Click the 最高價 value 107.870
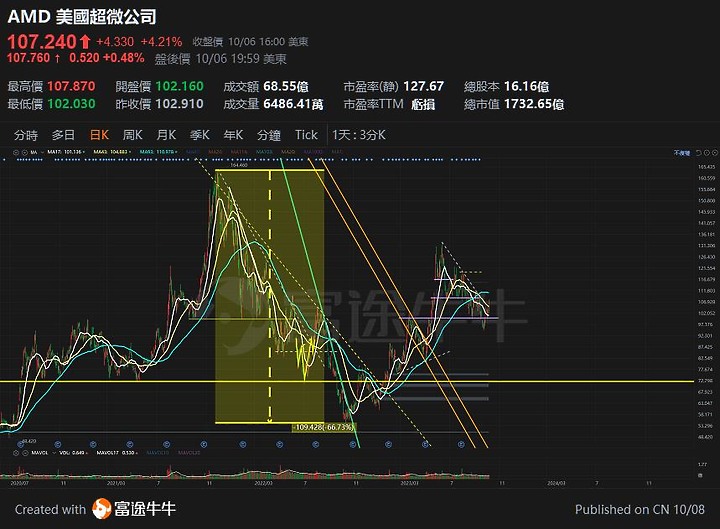 click(x=71, y=86)
